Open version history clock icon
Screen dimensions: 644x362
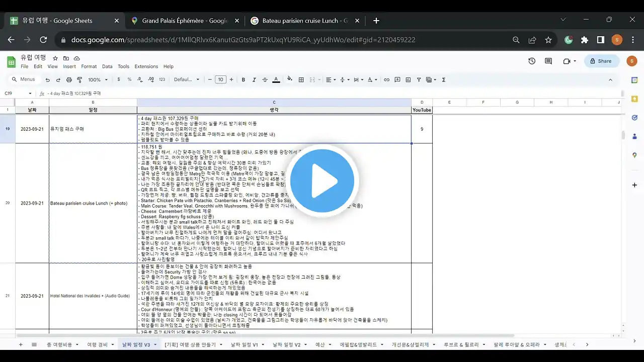(x=532, y=61)
